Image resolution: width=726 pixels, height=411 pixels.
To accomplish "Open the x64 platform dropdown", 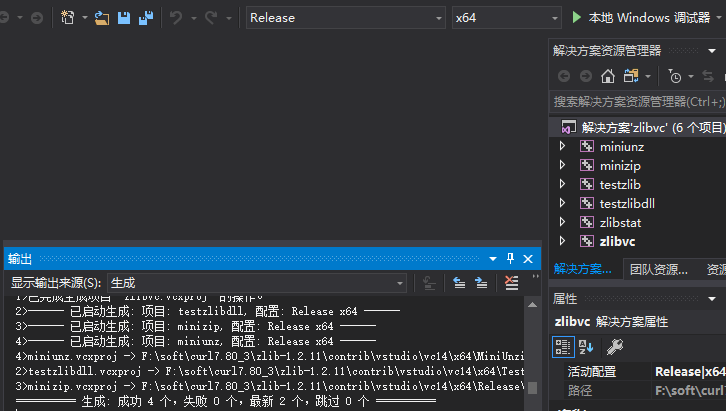I will [507, 18].
